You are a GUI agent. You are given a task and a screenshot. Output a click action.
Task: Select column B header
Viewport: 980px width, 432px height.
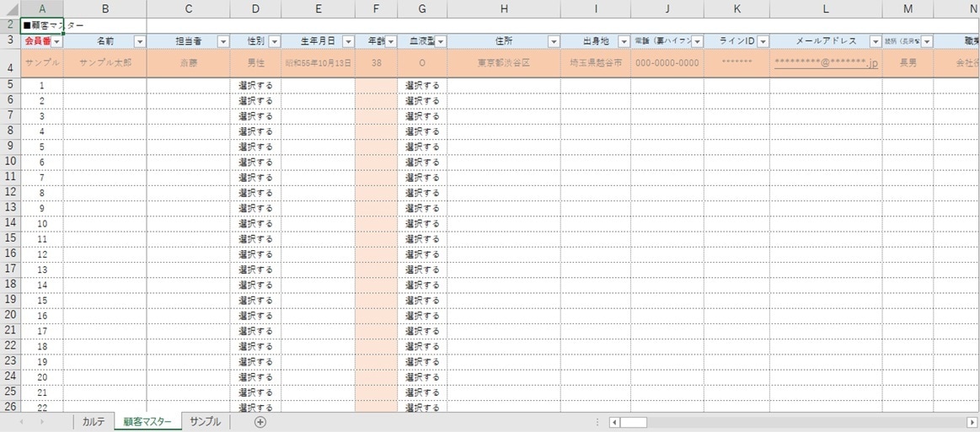pyautogui.click(x=105, y=8)
